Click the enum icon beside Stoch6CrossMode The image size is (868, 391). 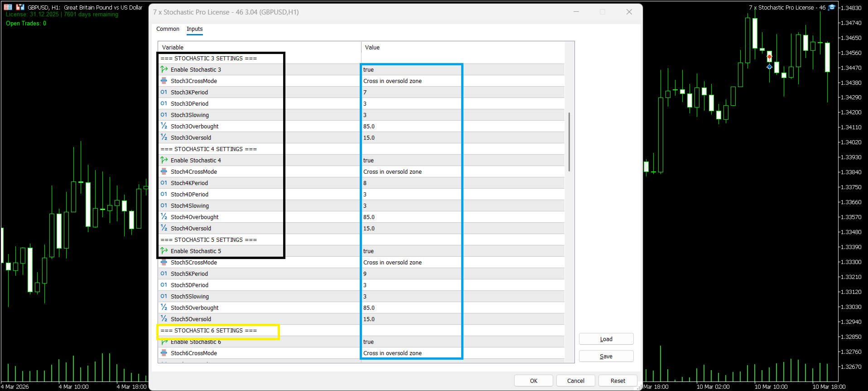164,353
